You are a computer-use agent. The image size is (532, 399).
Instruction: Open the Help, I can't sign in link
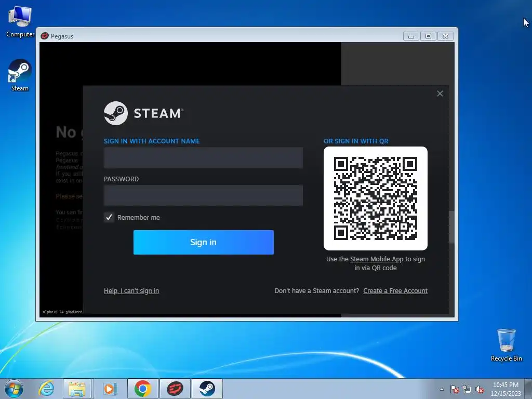pyautogui.click(x=131, y=291)
